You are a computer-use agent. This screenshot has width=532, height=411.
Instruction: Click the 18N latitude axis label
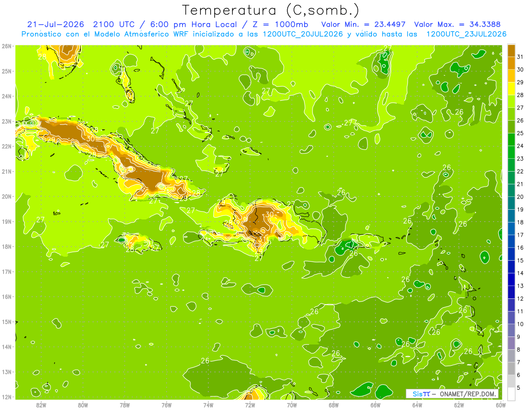point(6,247)
